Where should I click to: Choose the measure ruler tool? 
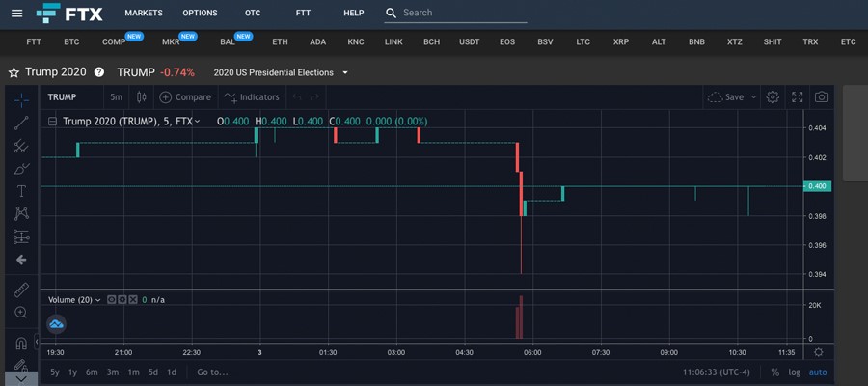tap(21, 289)
